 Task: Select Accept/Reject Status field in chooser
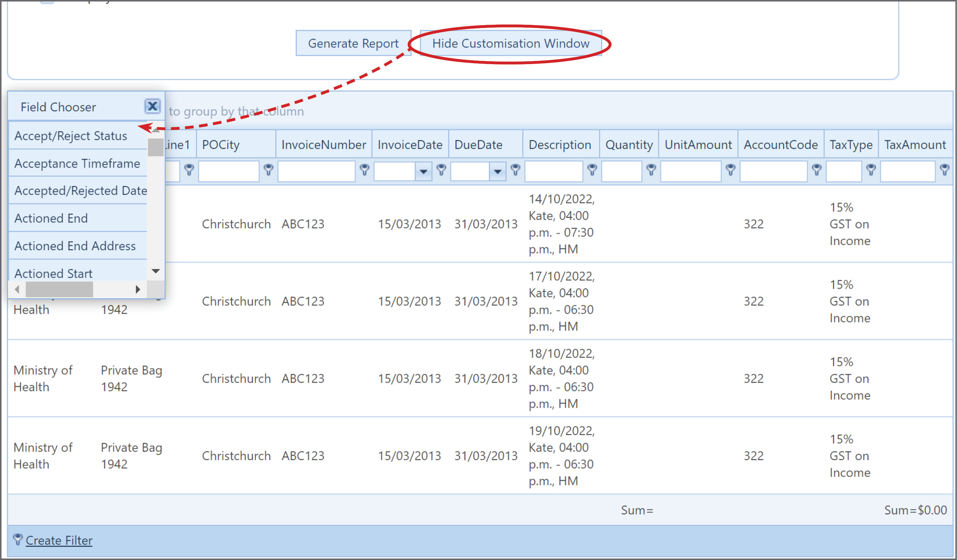(x=78, y=136)
